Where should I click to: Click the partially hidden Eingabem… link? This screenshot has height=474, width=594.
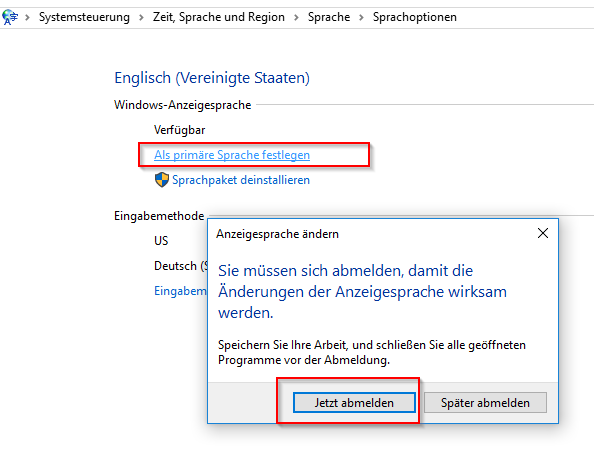click(x=180, y=291)
